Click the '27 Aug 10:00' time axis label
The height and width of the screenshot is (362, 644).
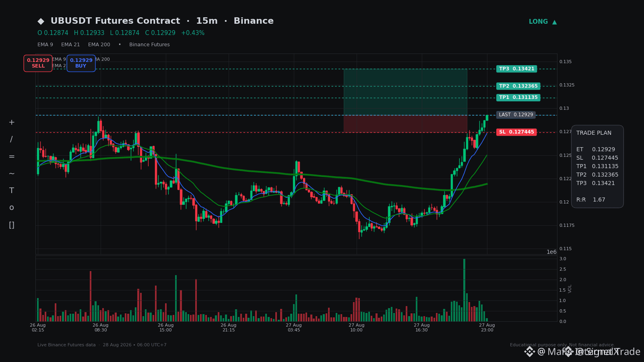click(357, 327)
